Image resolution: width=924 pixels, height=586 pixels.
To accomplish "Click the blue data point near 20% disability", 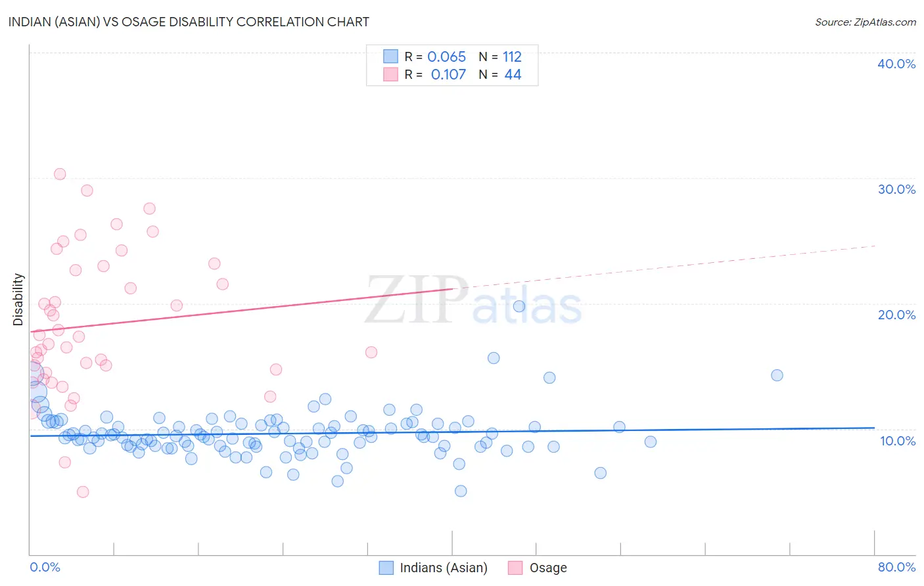I will click(x=519, y=306).
